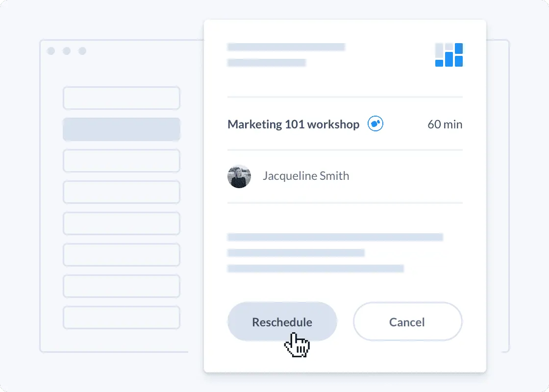Select the fourth item in left sidebar list
Image resolution: width=549 pixels, height=392 pixels.
[x=122, y=192]
